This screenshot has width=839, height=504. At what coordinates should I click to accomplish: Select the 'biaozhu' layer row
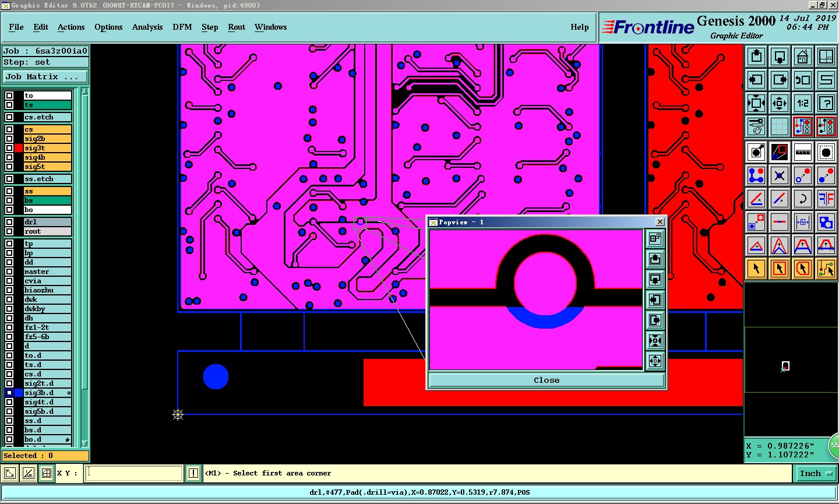(47, 290)
